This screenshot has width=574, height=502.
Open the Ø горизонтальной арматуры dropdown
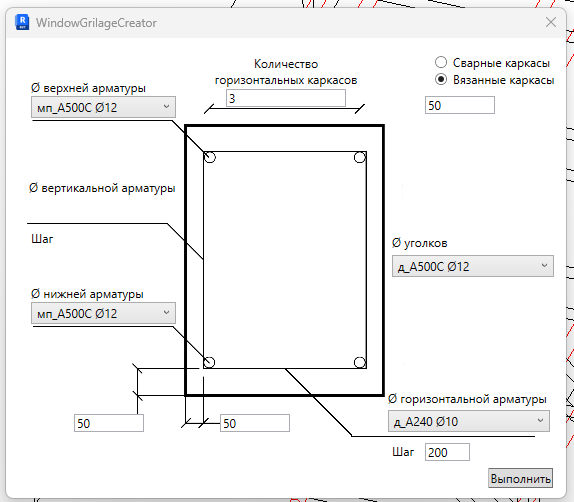point(469,421)
